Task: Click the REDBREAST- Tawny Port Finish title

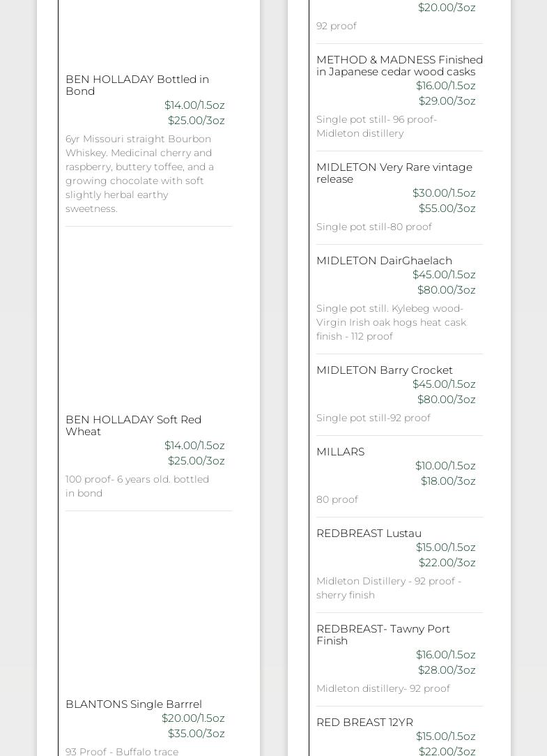Action: pyautogui.click(x=383, y=635)
